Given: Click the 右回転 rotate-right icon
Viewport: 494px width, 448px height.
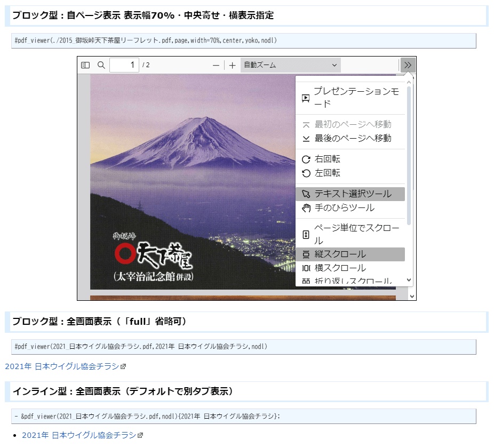Looking at the screenshot, I should (x=306, y=158).
